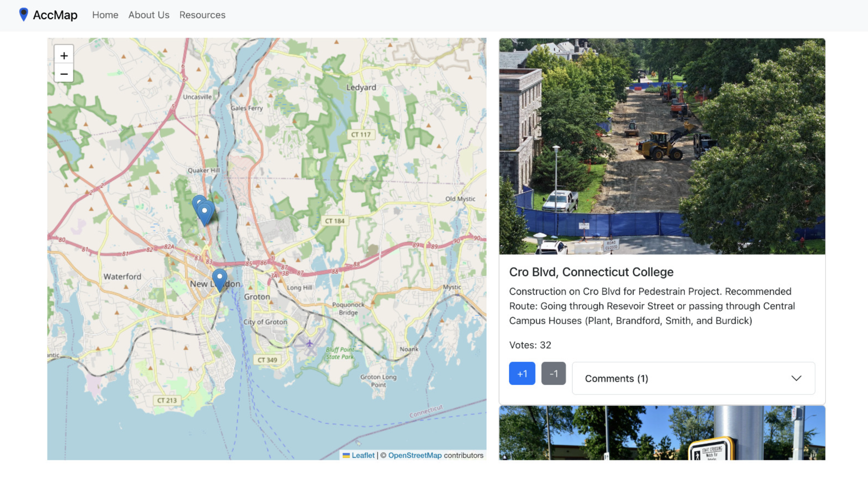Open the OpenStreetMap contributors link
Viewport: 868px width, 480px height.
[415, 455]
